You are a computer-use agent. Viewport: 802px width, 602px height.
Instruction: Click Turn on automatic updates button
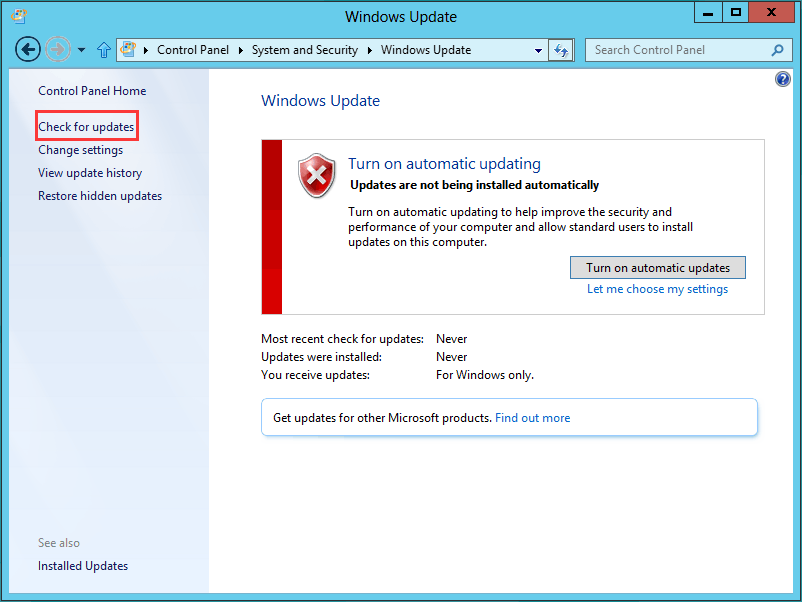pos(658,267)
